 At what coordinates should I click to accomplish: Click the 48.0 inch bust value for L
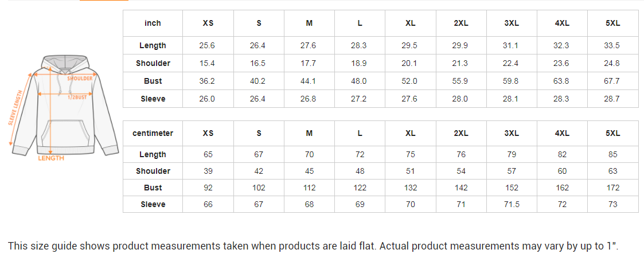click(360, 81)
